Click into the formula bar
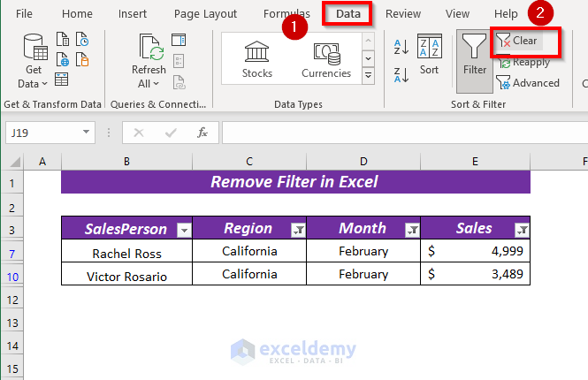The height and width of the screenshot is (380, 588). coord(405,133)
